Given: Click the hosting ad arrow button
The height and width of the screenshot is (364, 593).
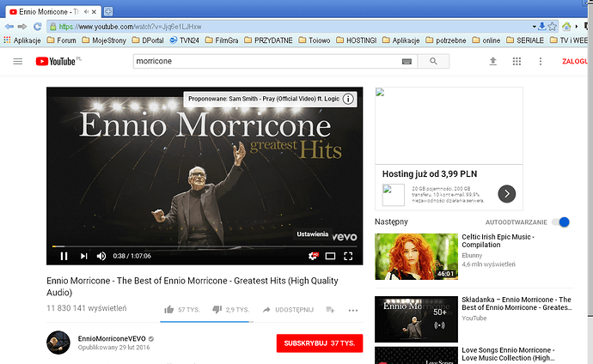Looking at the screenshot, I should tap(507, 194).
